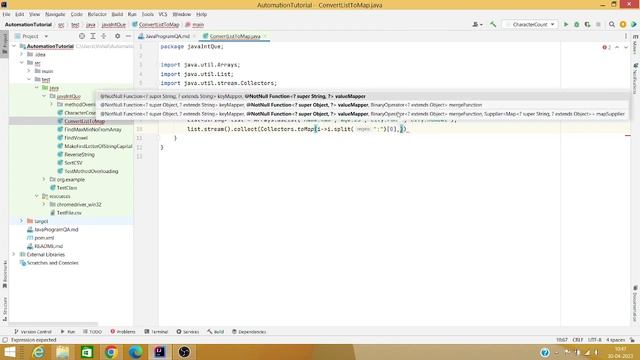Click the editor error count indicator

coord(607,47)
